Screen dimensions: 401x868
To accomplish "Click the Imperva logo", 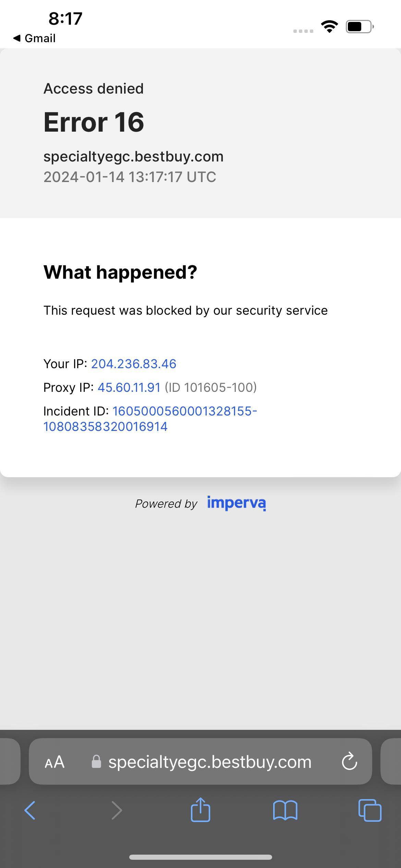I will pos(236,503).
